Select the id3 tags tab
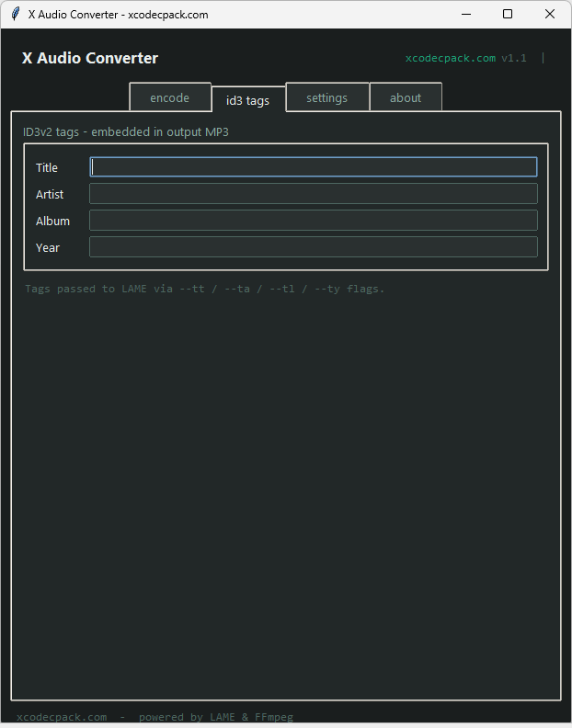The width and height of the screenshot is (572, 728). [x=248, y=99]
